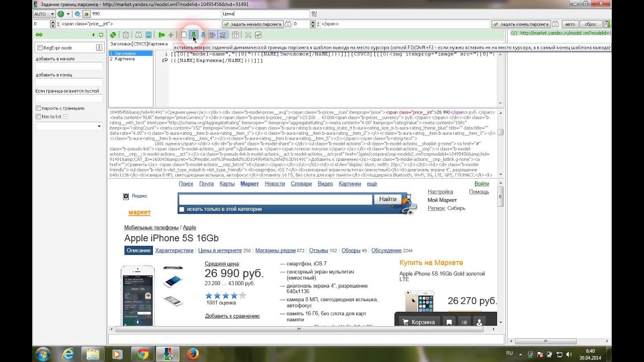Click the добавить в конец input field
This screenshot has width=644, height=362.
[69, 82]
